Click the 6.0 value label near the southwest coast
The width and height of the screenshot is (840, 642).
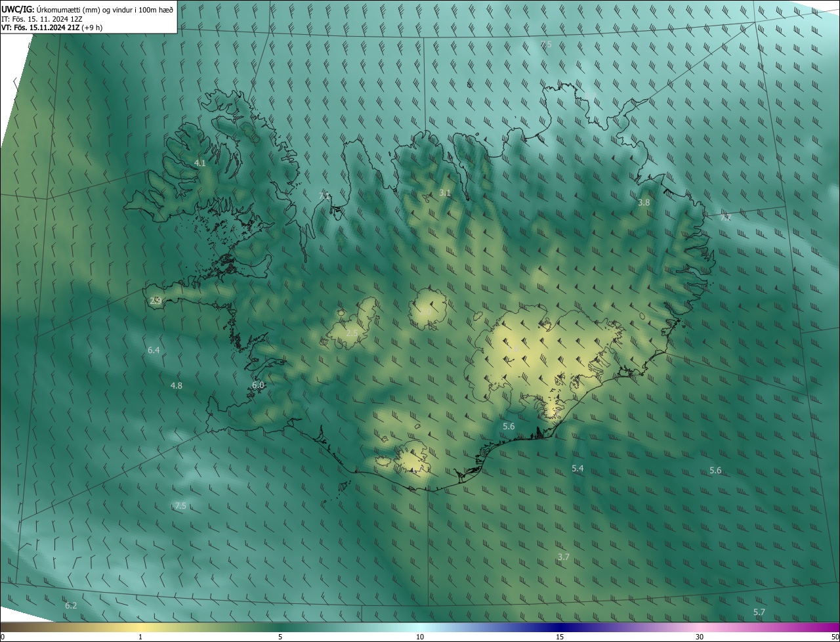pyautogui.click(x=258, y=385)
